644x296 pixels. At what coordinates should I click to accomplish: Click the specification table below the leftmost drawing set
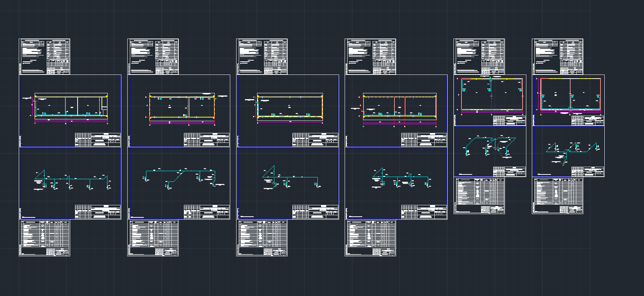pos(45,238)
